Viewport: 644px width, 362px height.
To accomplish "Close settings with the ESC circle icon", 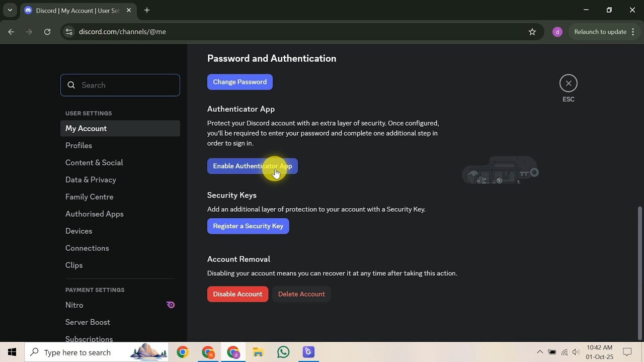I will (x=568, y=83).
